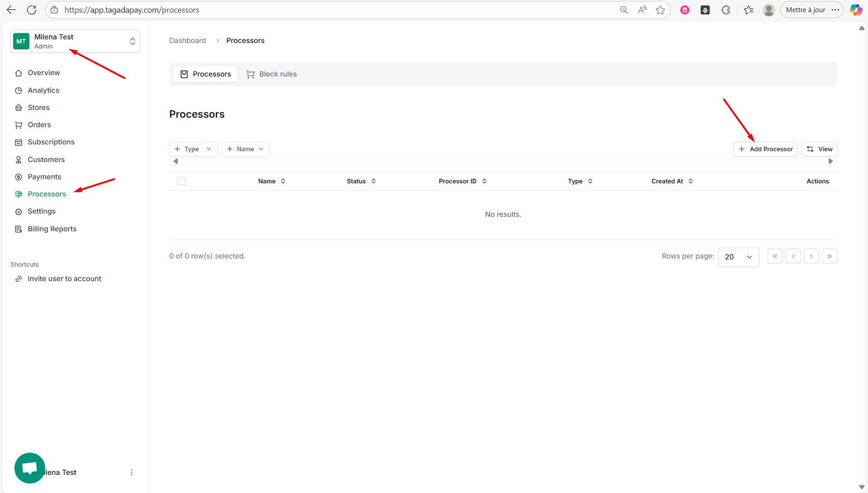Sort by the Created At column
Screen dimensions: 868x493
(x=672, y=181)
